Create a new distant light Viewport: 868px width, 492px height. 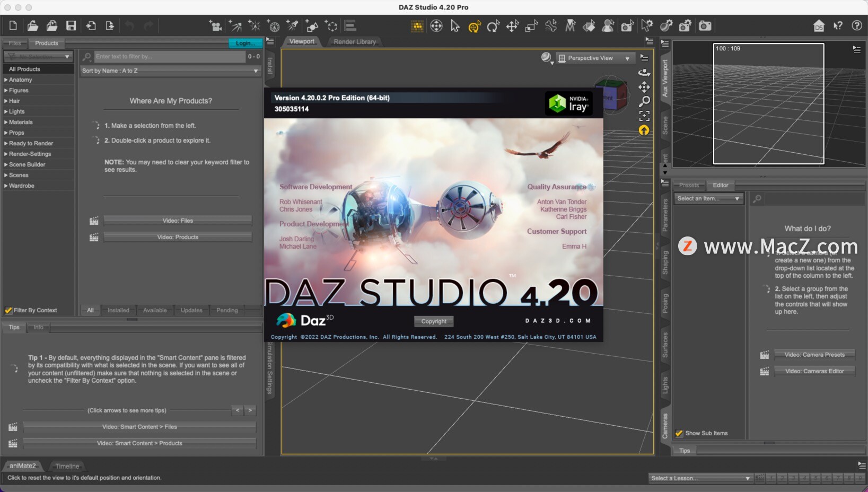235,25
